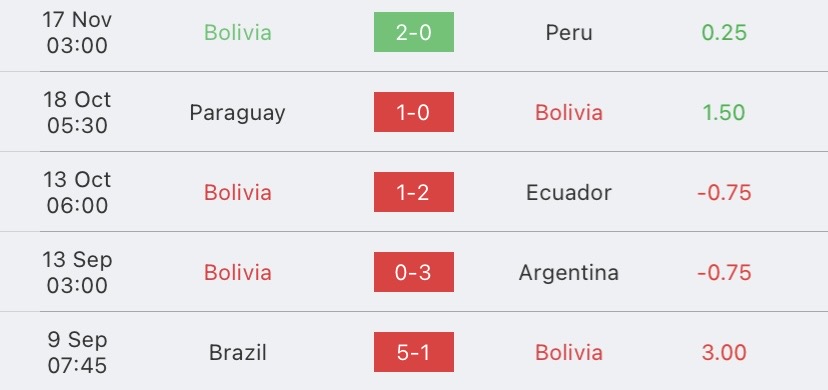Click Bolivia in the Argentina match row
Screen dimensions: 828x390
point(238,272)
